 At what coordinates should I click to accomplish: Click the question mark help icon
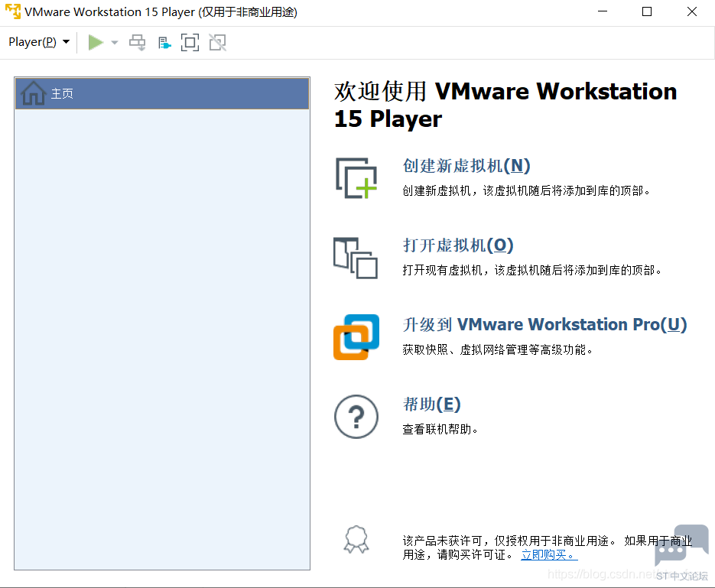click(356, 417)
